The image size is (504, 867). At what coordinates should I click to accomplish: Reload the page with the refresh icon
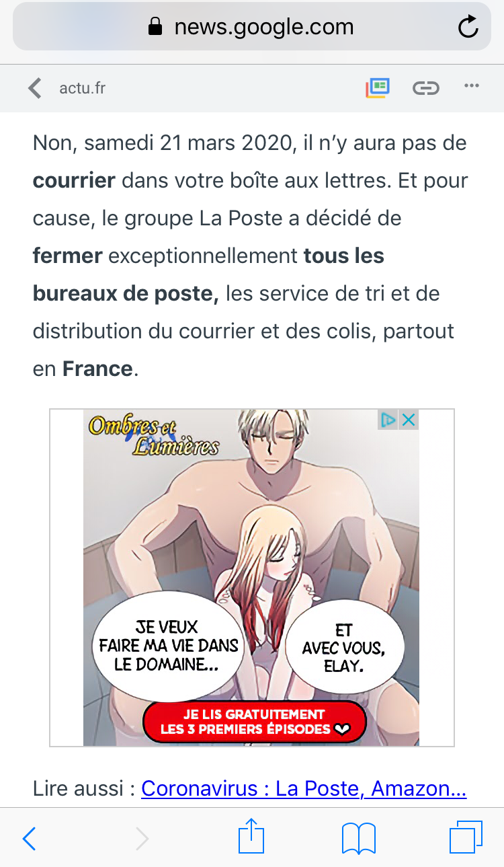coord(468,27)
